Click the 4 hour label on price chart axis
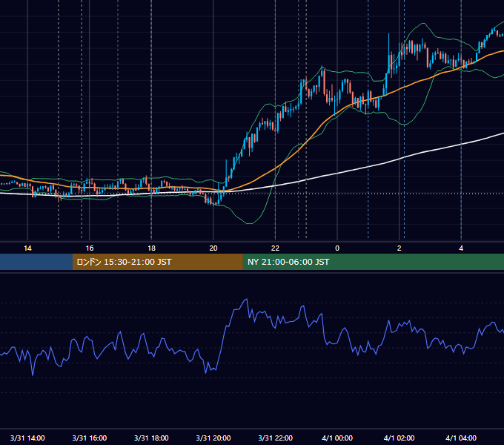 point(461,248)
